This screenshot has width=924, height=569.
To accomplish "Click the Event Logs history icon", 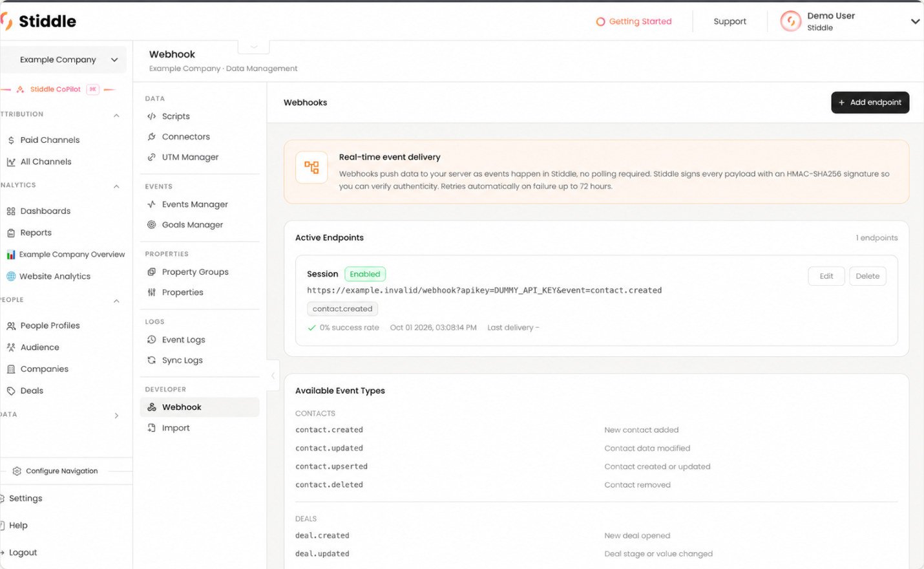I will [151, 339].
